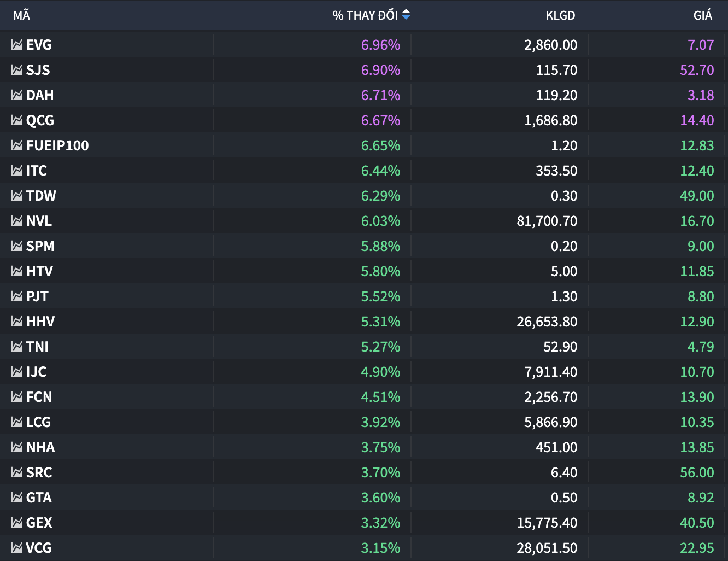Click the sort arrows beside % THAY ĐỔI
The image size is (728, 561).
pyautogui.click(x=406, y=15)
